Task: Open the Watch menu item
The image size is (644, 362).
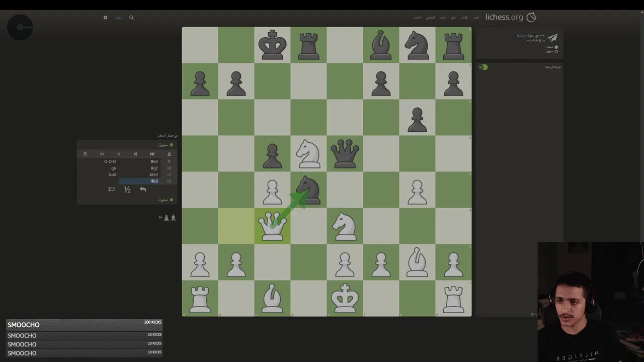Action: [x=443, y=18]
